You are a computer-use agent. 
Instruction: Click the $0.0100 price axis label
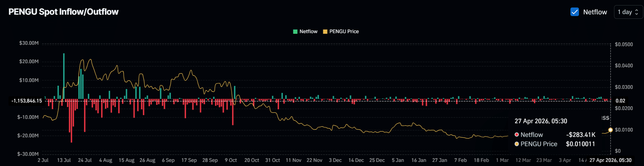(x=624, y=130)
